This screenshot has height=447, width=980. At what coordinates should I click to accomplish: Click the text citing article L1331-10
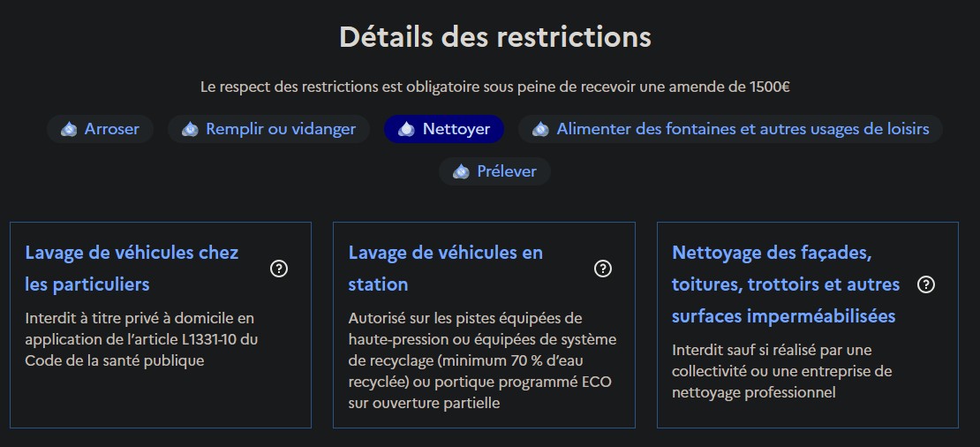141,339
